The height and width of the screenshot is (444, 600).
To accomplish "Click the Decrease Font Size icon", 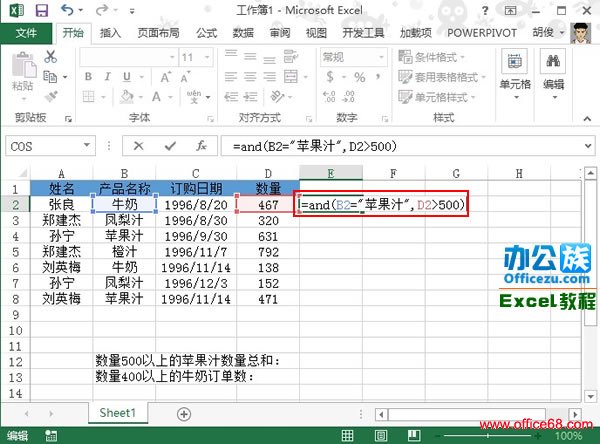I will point(185,77).
